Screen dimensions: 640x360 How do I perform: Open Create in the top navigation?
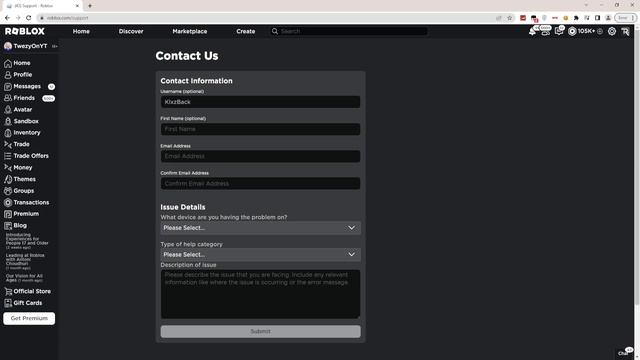click(246, 31)
